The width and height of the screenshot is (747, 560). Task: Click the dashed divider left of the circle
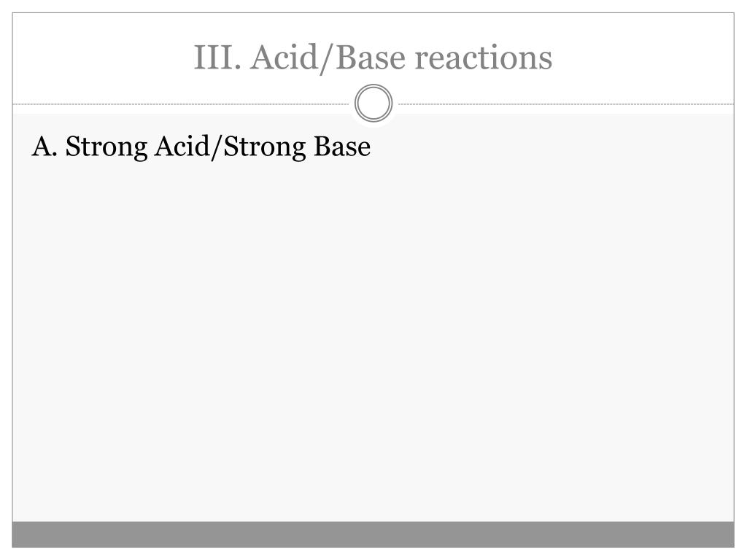(x=181, y=104)
